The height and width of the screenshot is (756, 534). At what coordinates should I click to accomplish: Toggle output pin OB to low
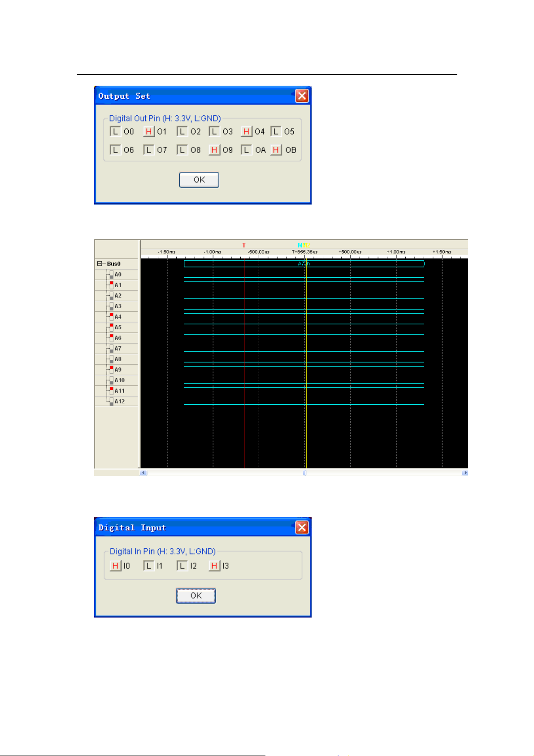tap(276, 150)
